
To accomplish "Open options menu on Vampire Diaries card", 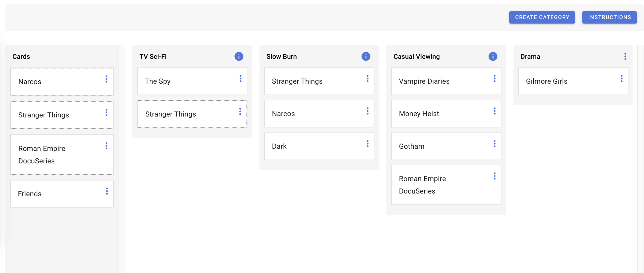I will 495,79.
